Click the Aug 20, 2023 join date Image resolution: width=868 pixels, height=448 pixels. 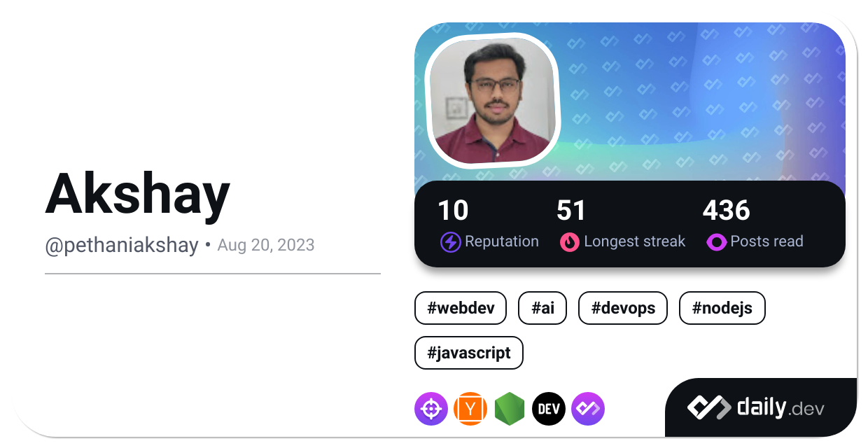(x=266, y=246)
